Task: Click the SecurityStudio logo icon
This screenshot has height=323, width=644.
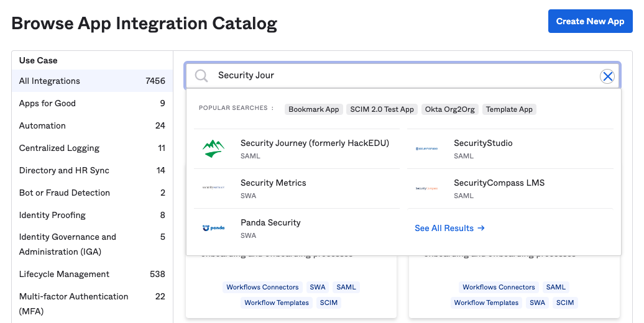Action: click(426, 148)
